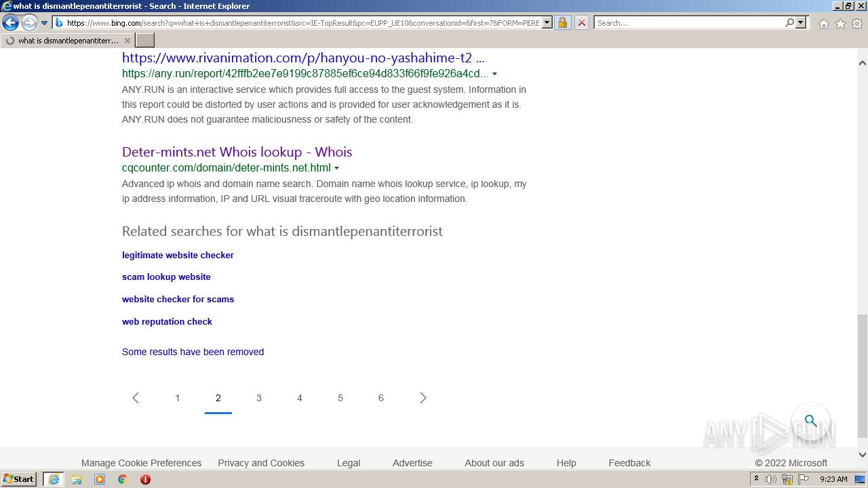Open About our ads footer link
This screenshot has height=488, width=868.
(494, 463)
